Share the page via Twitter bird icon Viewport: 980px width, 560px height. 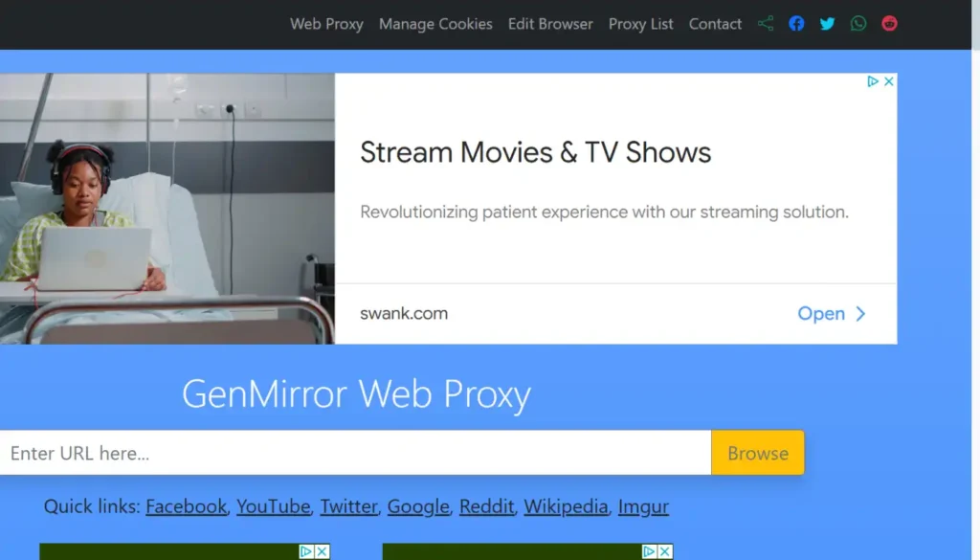828,24
